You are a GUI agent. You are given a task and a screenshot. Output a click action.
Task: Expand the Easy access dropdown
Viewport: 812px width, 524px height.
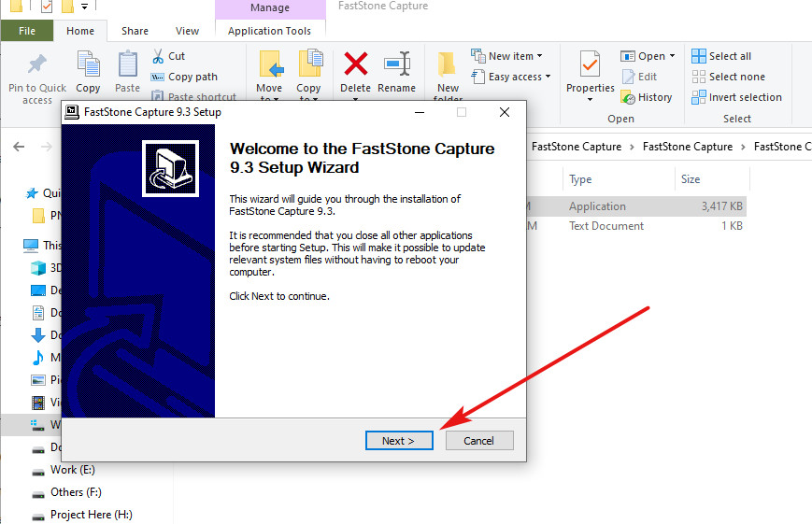pos(548,77)
